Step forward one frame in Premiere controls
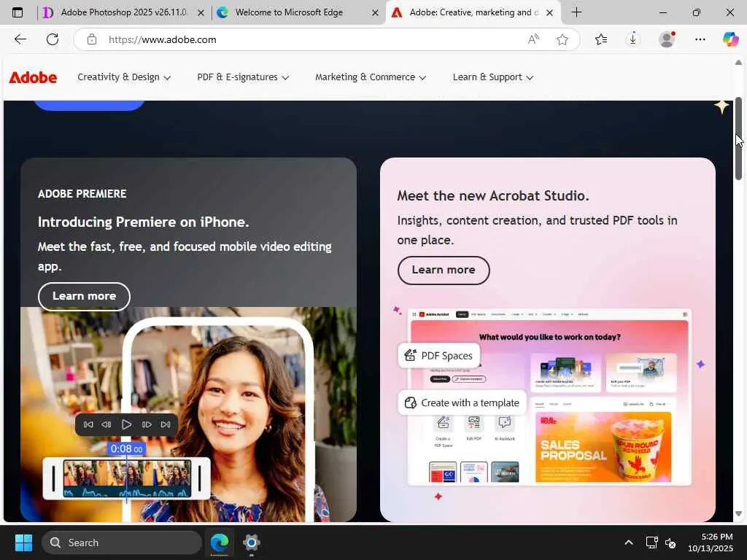 coord(147,424)
